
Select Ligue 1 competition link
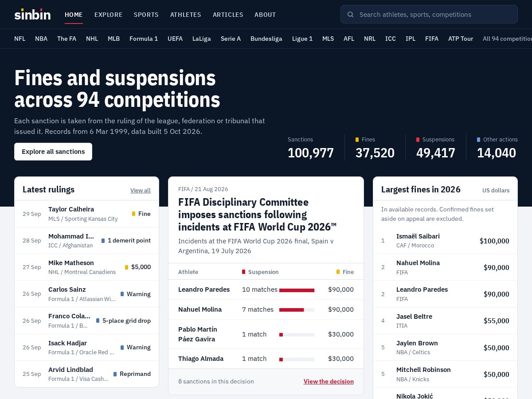tap(302, 39)
